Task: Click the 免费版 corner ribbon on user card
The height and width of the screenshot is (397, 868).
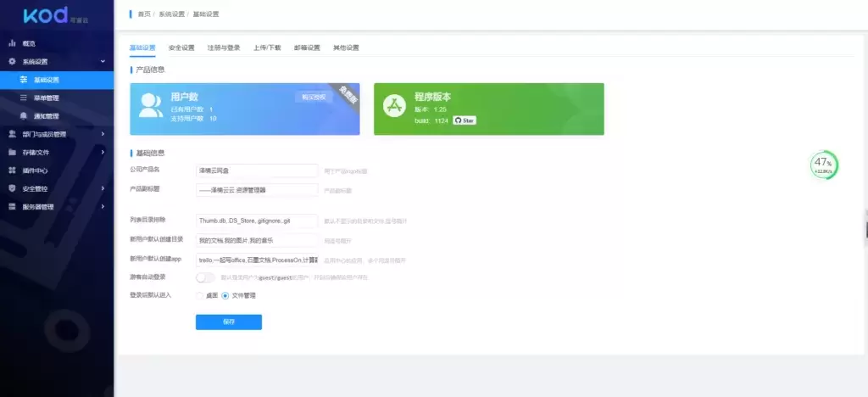Action: pyautogui.click(x=348, y=94)
